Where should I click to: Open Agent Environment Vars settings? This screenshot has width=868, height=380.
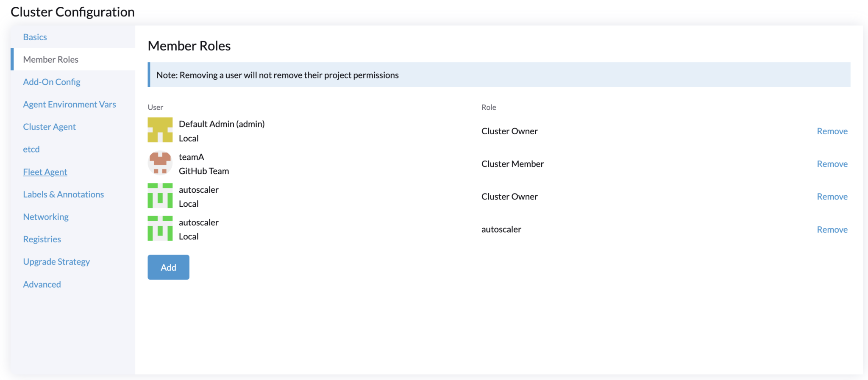coord(70,105)
